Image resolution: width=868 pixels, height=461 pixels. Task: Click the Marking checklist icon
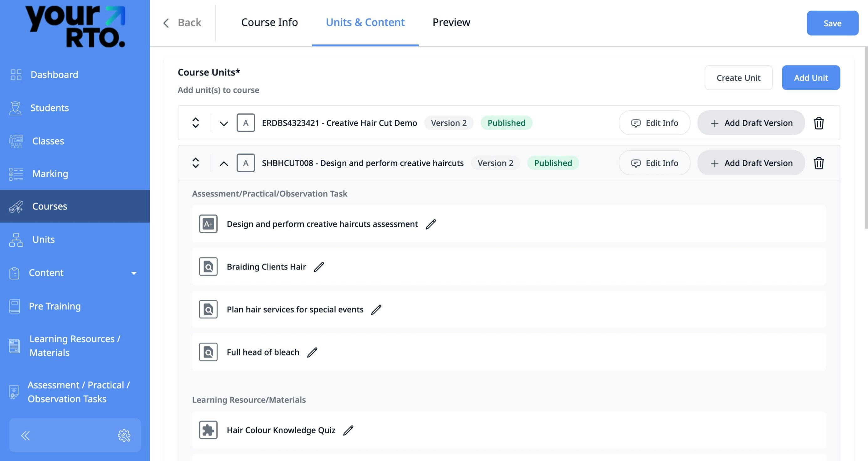tap(16, 174)
